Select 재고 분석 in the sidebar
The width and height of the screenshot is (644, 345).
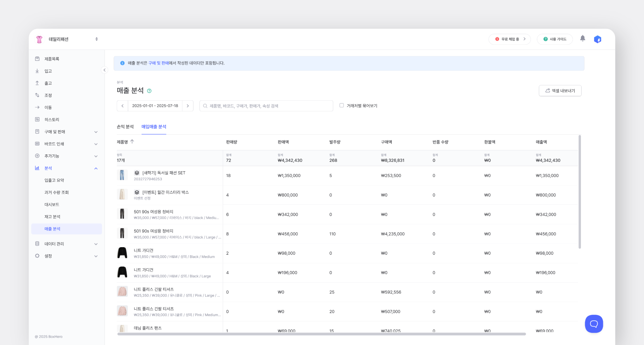pos(52,217)
